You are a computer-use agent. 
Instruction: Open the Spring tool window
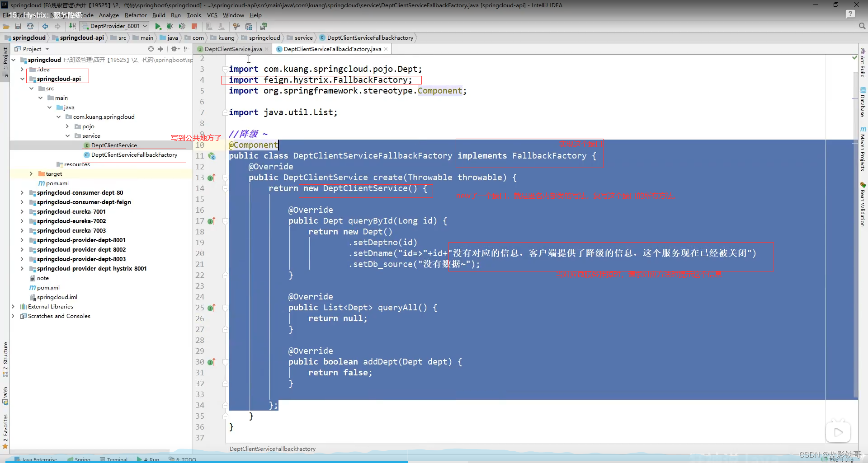pos(79,459)
